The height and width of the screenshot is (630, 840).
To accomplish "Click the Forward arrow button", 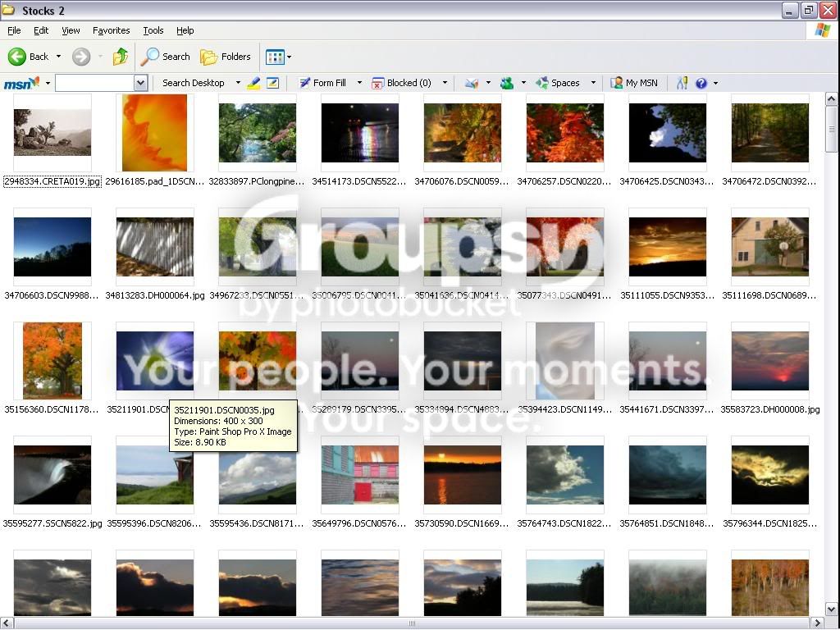I will point(81,57).
